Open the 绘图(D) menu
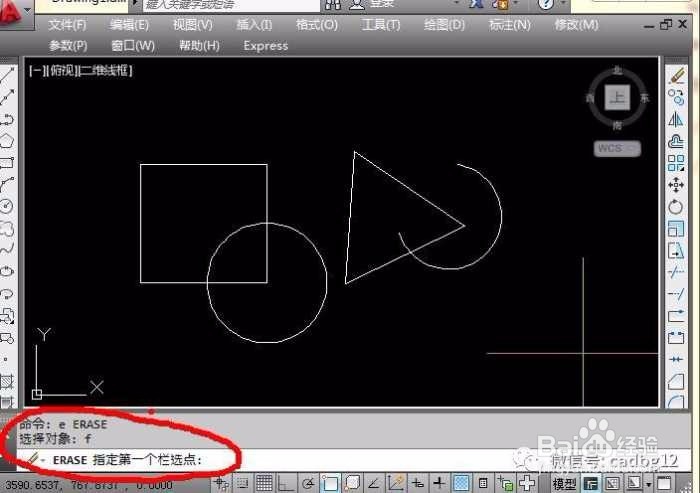 click(x=444, y=25)
